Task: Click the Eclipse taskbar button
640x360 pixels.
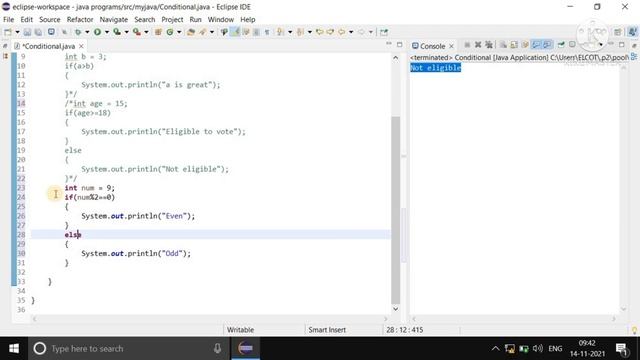Action: 245,348
